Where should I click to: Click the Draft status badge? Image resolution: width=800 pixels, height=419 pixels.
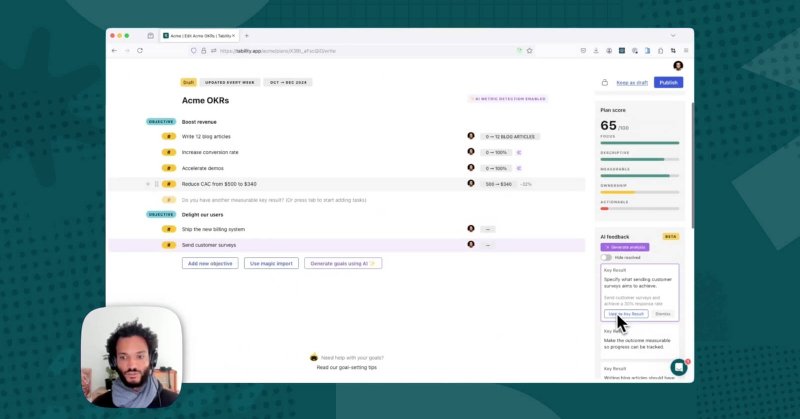click(x=188, y=82)
